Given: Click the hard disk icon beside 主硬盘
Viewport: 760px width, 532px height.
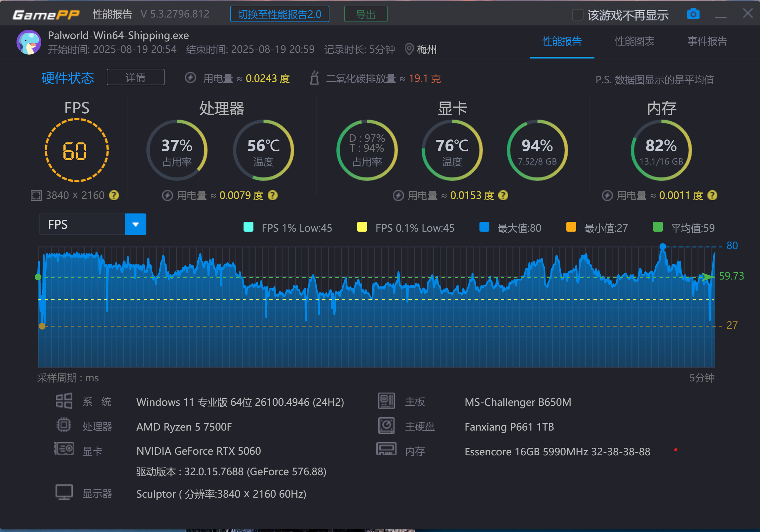Looking at the screenshot, I should (x=386, y=426).
